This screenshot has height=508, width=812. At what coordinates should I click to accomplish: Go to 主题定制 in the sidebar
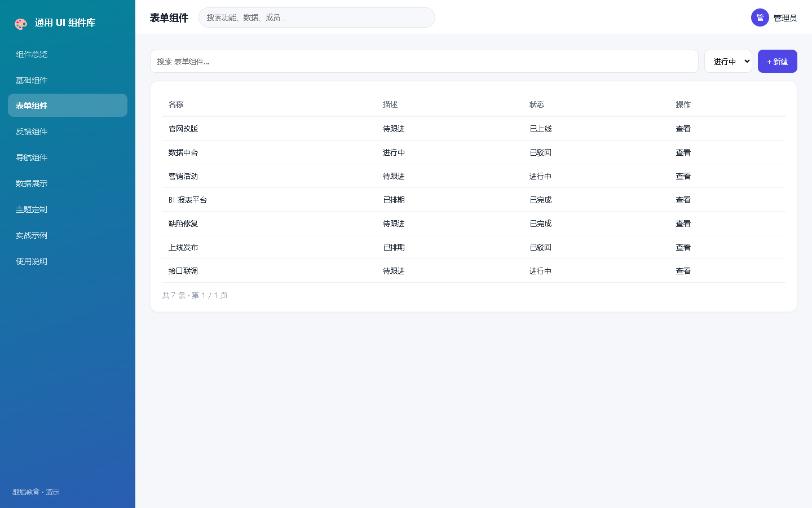click(68, 209)
